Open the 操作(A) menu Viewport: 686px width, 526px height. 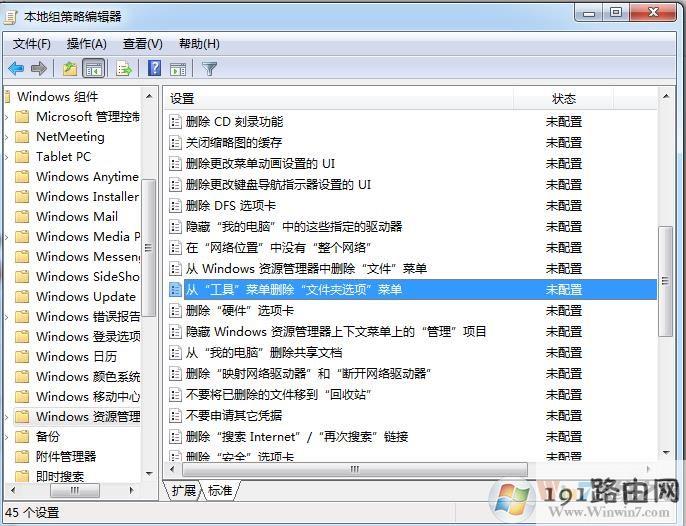[x=87, y=44]
